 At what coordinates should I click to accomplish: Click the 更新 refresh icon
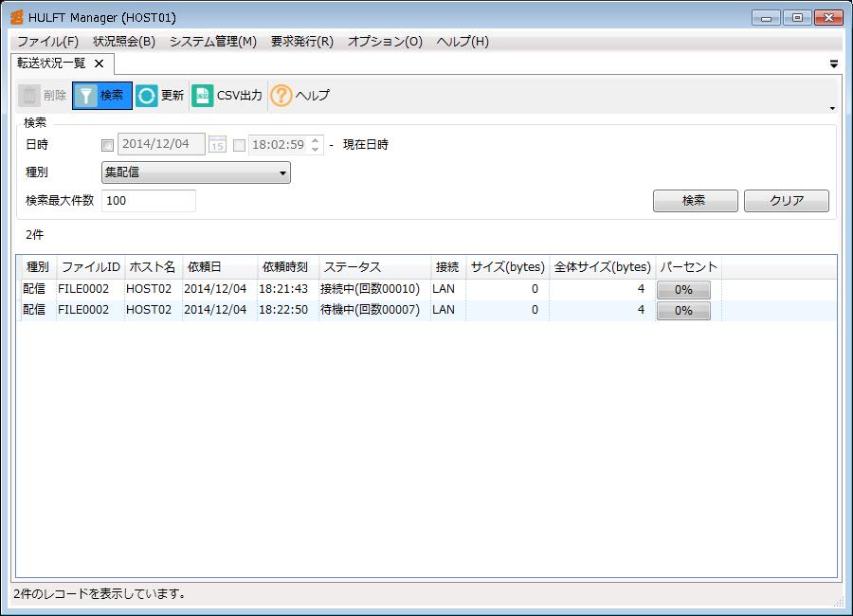pyautogui.click(x=146, y=96)
